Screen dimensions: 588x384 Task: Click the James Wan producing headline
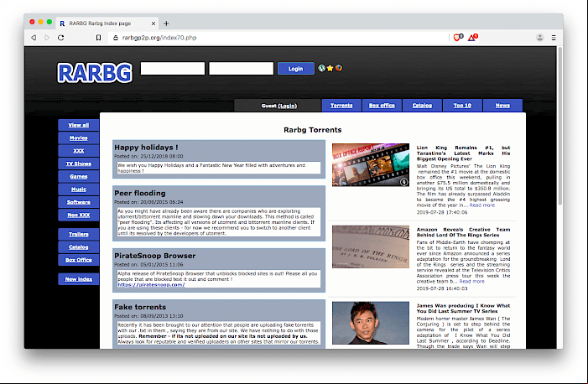[x=464, y=309]
